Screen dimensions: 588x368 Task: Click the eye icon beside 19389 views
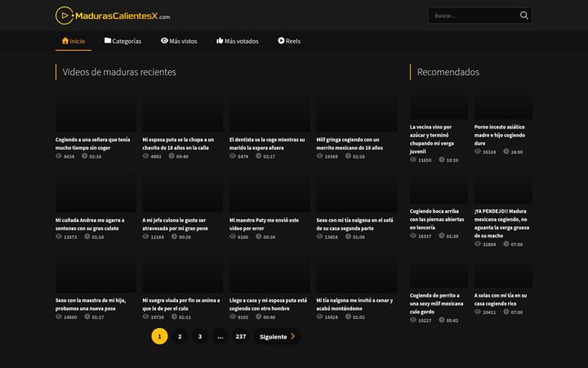[x=319, y=156]
